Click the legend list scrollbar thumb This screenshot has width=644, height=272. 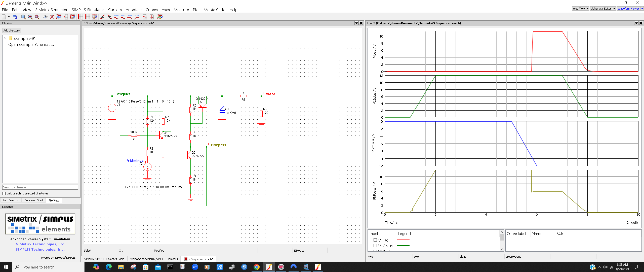(x=502, y=237)
